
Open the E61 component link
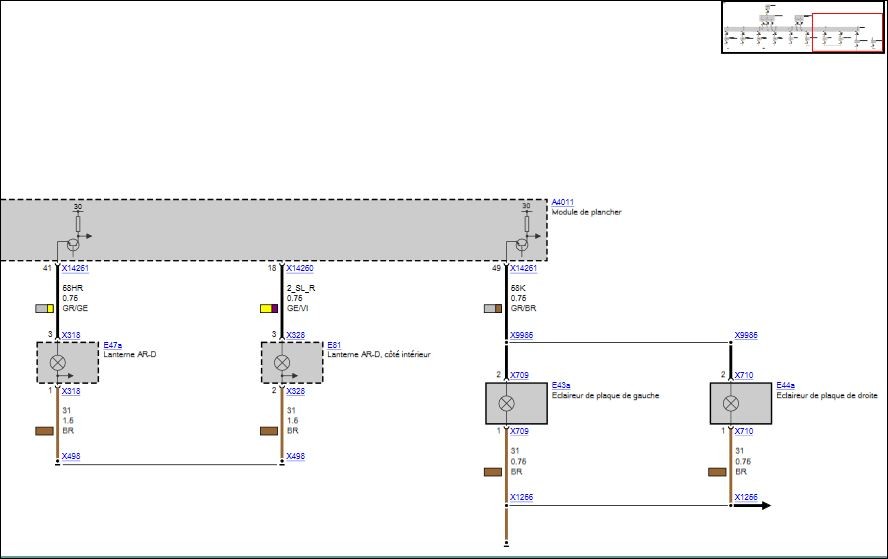(334, 345)
